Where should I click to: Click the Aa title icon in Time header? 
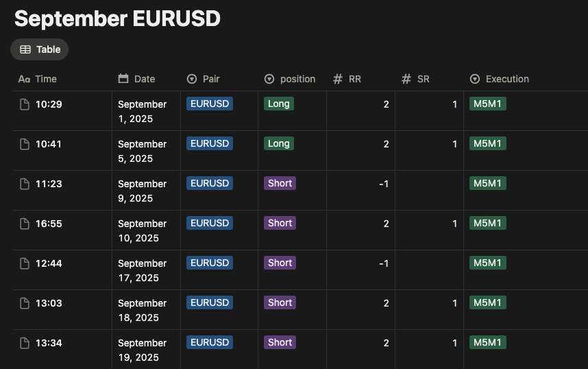[x=25, y=79]
